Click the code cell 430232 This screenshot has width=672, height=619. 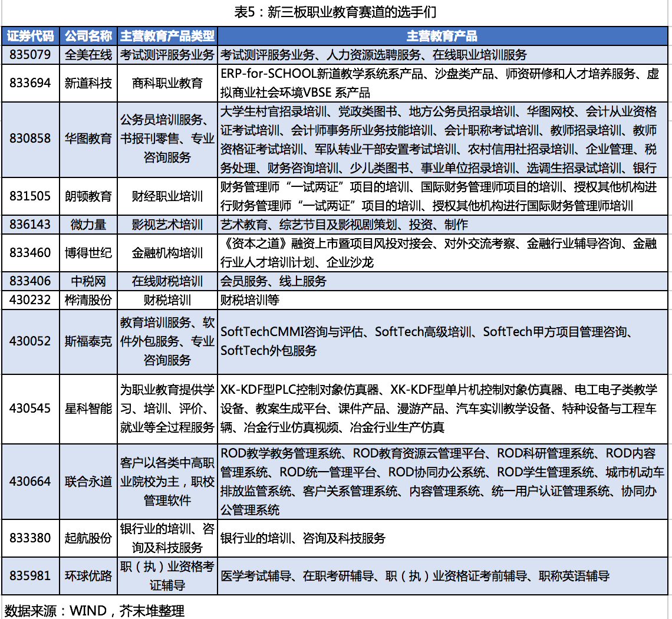pos(31,300)
